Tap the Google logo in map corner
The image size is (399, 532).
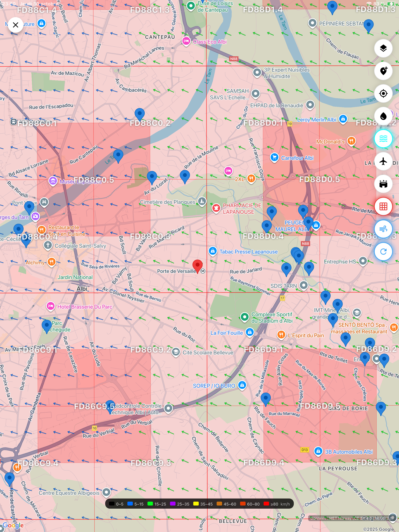pos(13,525)
